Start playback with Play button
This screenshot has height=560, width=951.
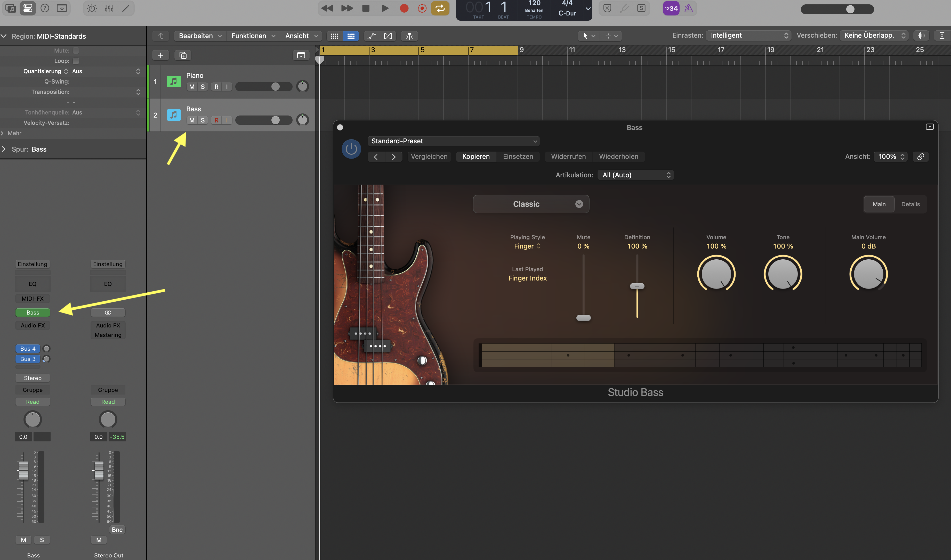coord(385,8)
